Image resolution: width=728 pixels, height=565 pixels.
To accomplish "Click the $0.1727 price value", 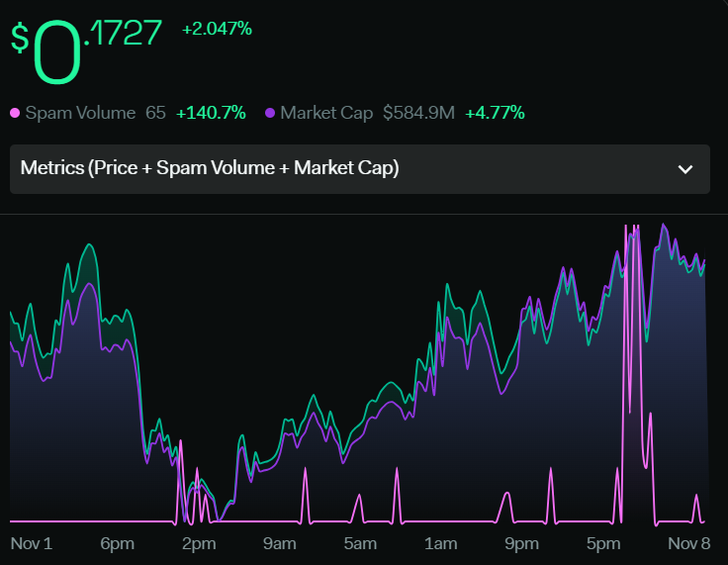I will (x=86, y=51).
